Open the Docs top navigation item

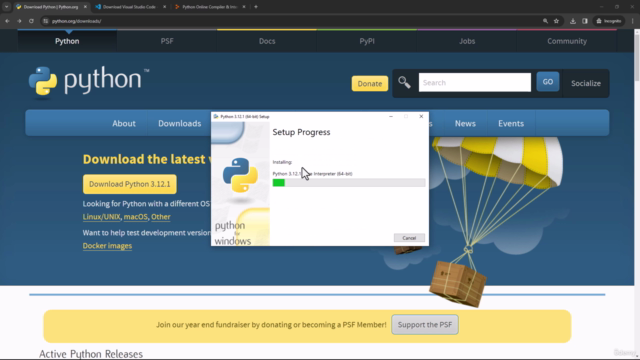pyautogui.click(x=267, y=41)
